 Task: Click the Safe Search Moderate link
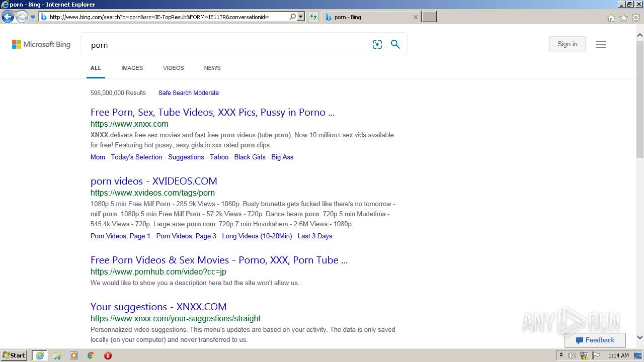point(189,93)
